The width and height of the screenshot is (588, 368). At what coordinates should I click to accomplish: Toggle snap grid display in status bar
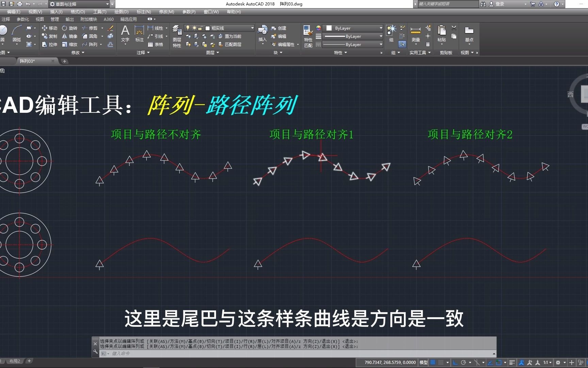[x=433, y=362]
